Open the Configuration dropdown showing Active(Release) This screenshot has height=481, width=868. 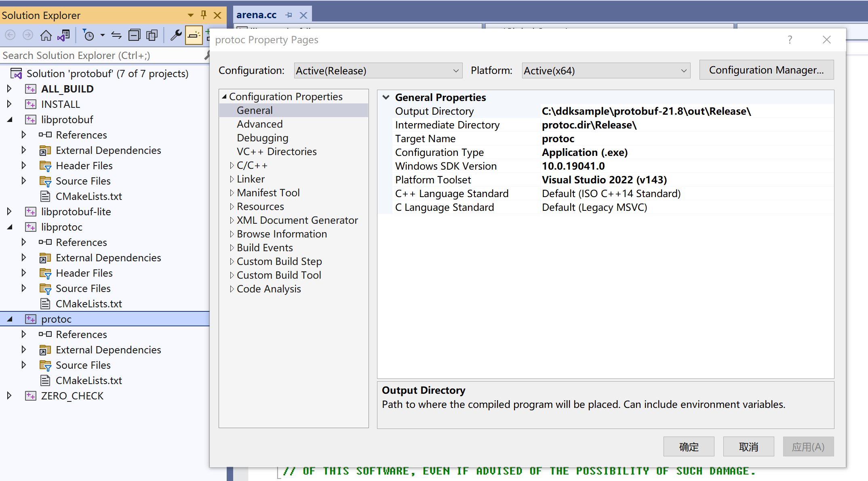(x=378, y=71)
